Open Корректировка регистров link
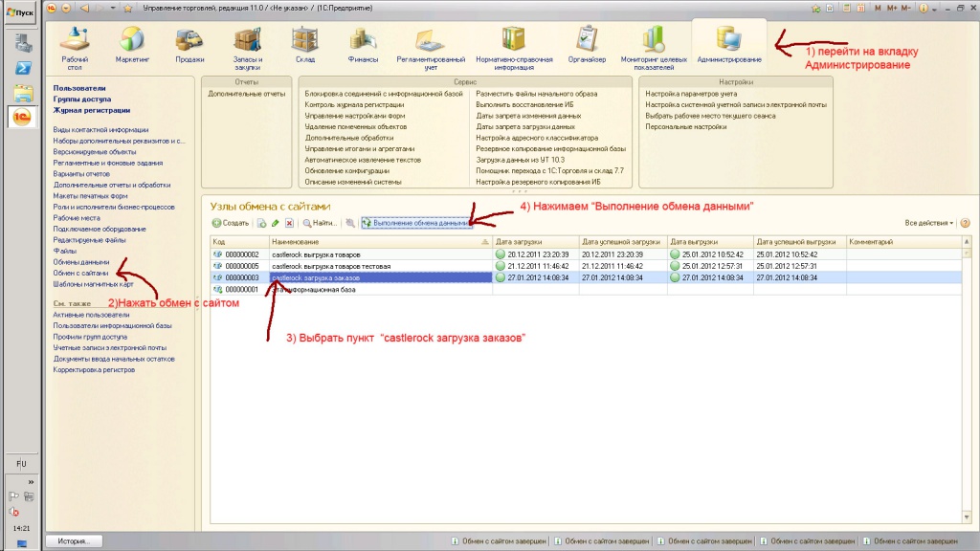 (94, 370)
